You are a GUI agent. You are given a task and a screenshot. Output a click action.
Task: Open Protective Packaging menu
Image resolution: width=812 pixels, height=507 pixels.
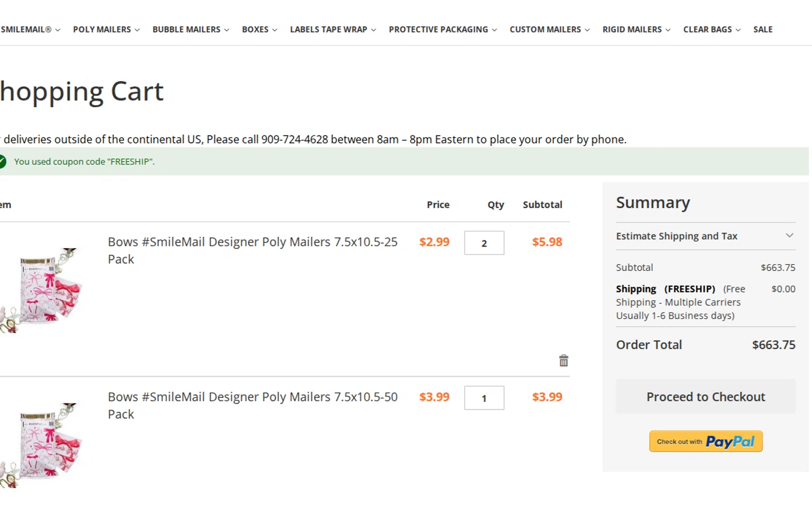pyautogui.click(x=442, y=29)
